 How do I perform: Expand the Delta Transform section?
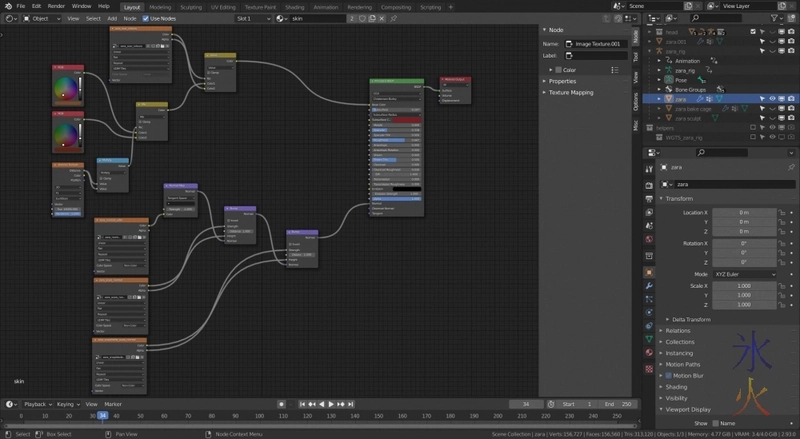click(691, 320)
